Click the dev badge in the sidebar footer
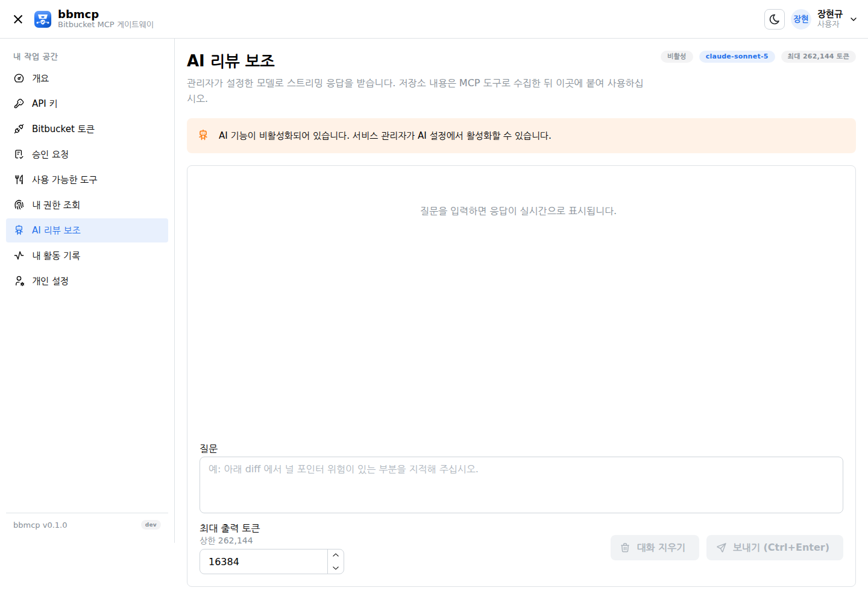Screen dimensions: 868x611 point(151,525)
